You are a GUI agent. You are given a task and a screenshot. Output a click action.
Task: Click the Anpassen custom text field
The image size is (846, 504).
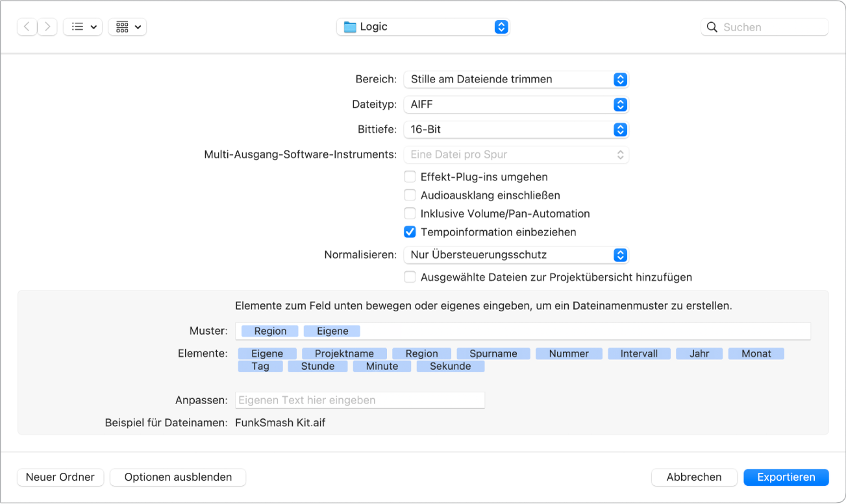coord(359,400)
